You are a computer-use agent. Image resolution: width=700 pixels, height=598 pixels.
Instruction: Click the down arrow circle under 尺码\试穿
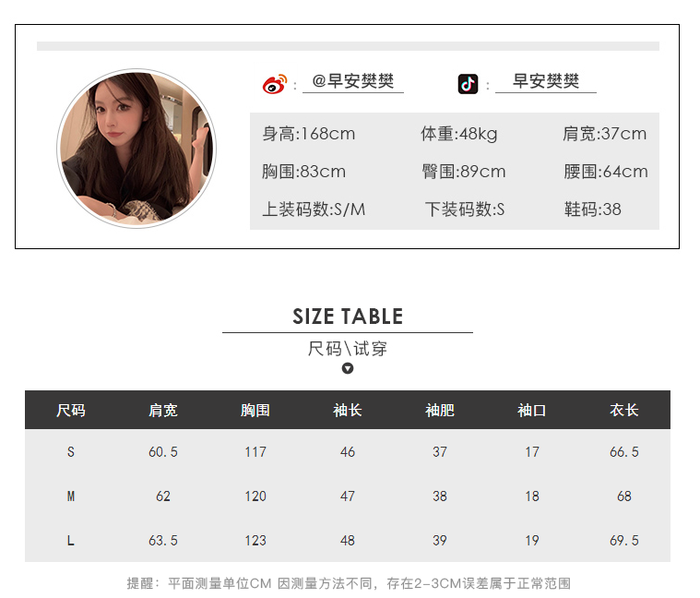[348, 368]
